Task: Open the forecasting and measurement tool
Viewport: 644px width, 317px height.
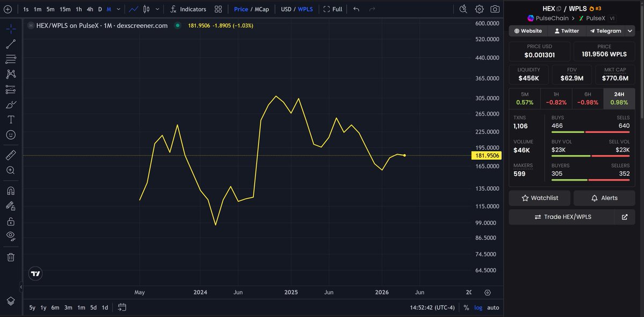Action: [11, 89]
